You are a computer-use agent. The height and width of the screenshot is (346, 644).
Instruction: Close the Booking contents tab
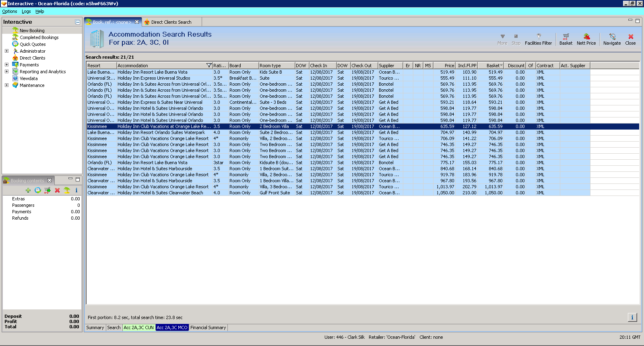click(50, 180)
